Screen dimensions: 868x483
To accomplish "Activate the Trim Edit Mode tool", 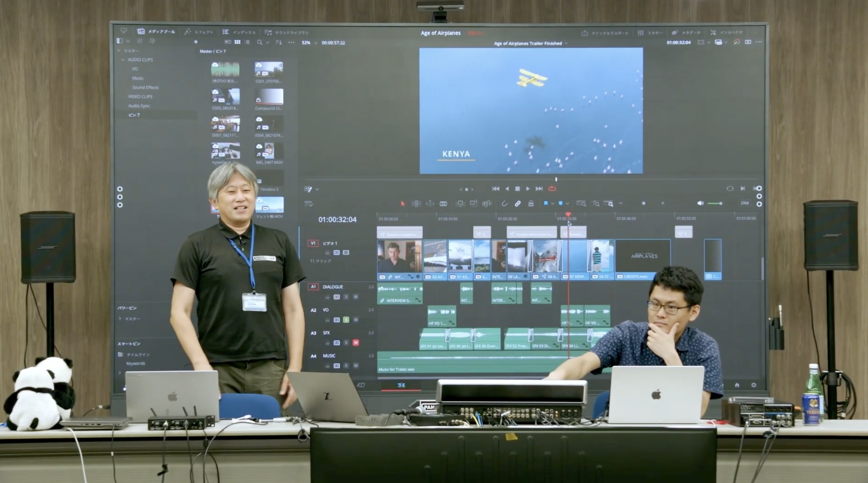I will coord(416,204).
